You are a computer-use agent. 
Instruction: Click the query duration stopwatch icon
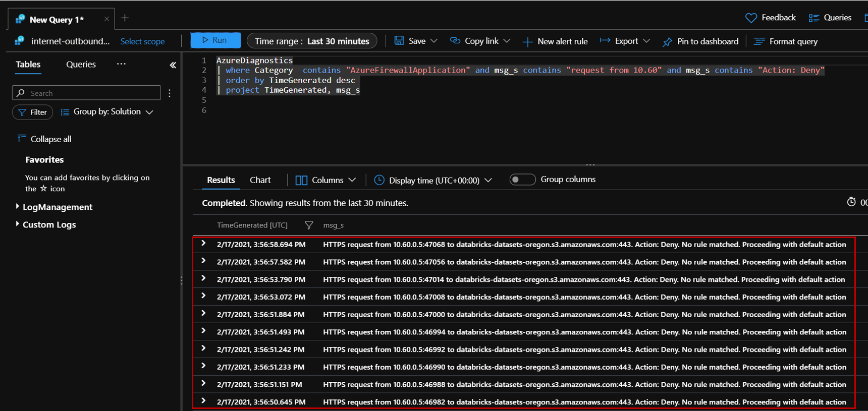(851, 202)
